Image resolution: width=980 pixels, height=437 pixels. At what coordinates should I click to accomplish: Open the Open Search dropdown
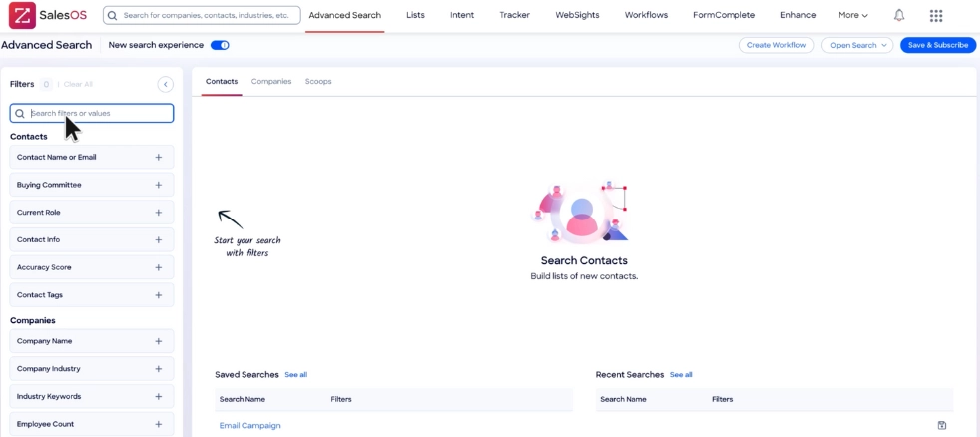857,45
